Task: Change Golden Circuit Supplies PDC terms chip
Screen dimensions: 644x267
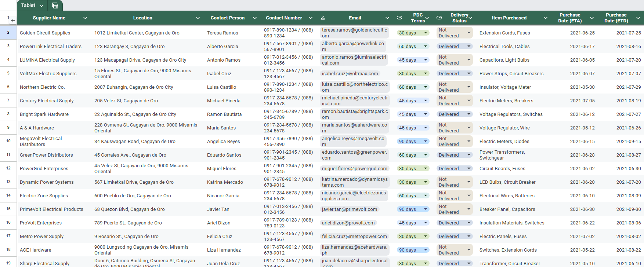Action: click(x=413, y=33)
